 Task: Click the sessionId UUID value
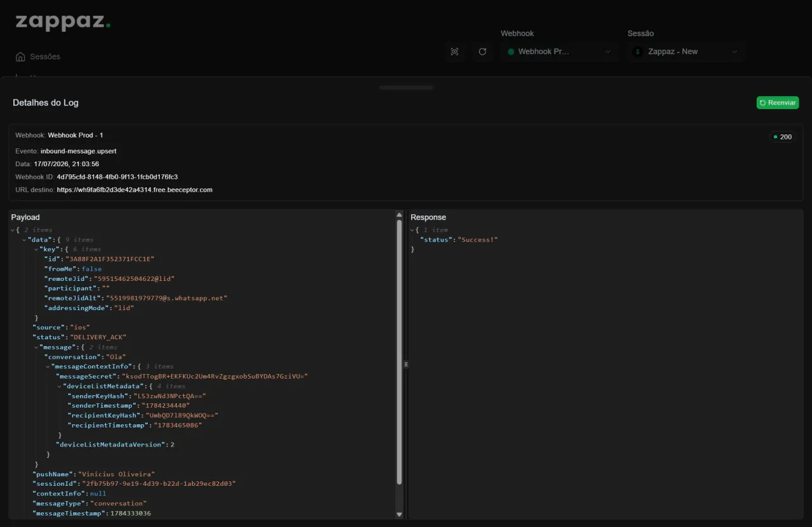pos(159,484)
